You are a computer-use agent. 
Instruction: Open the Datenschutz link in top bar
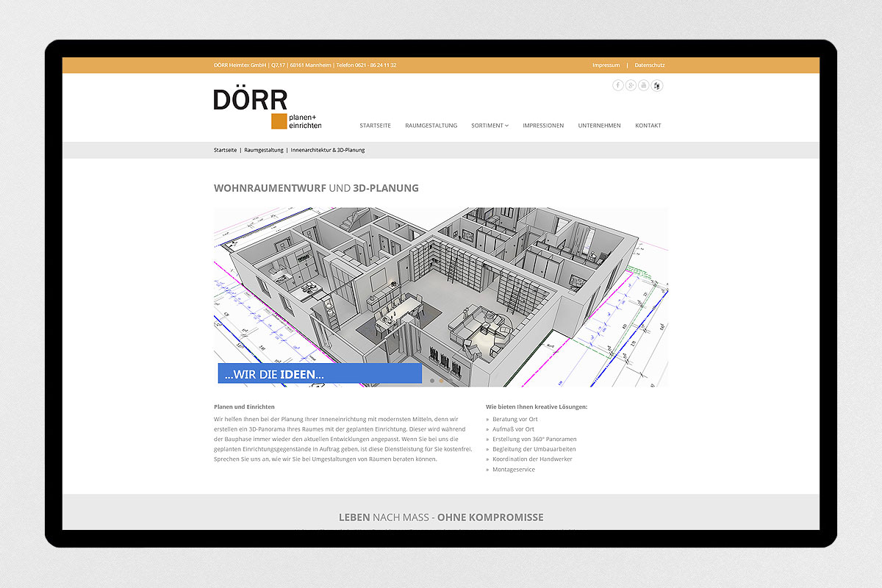tap(650, 65)
